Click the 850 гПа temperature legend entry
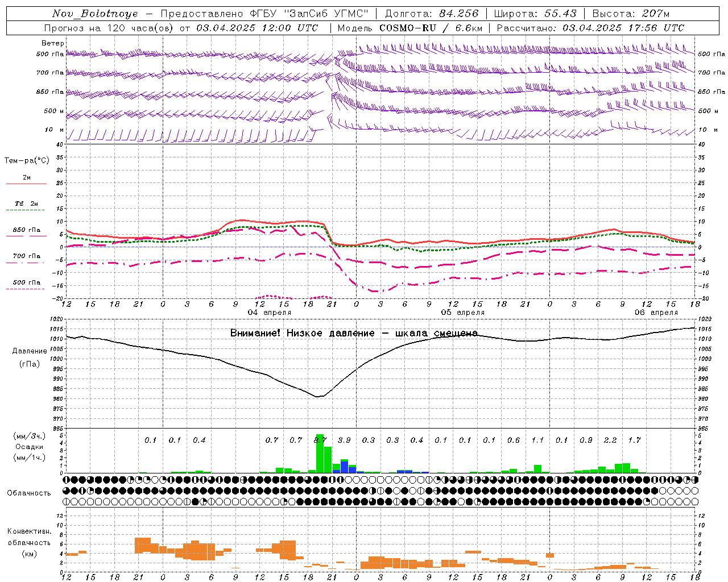728x582 pixels. [27, 230]
